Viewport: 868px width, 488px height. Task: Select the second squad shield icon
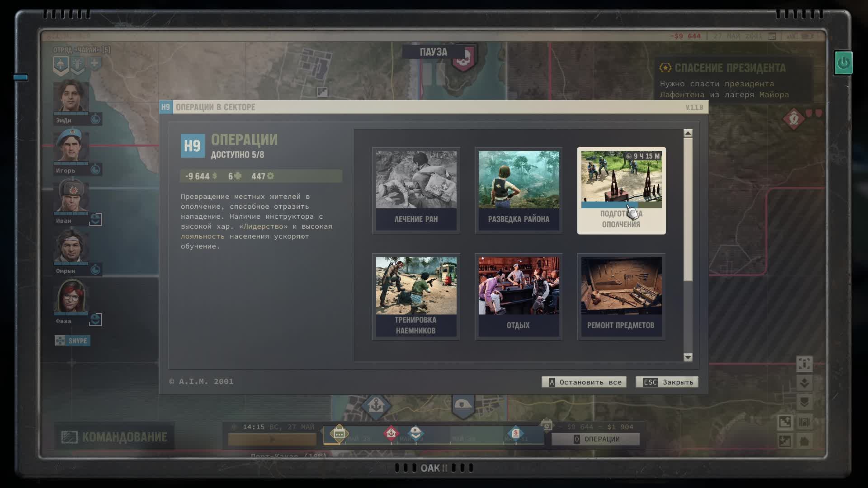[x=78, y=65]
